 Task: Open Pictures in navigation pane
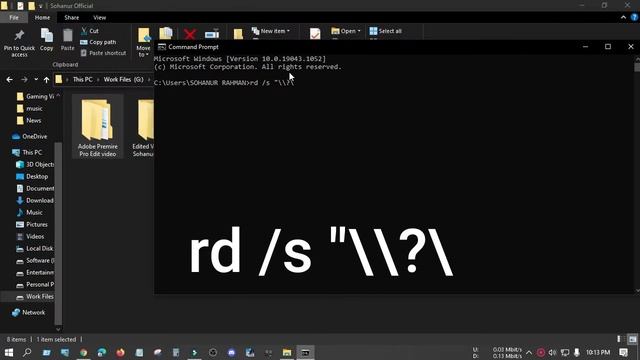click(37, 224)
